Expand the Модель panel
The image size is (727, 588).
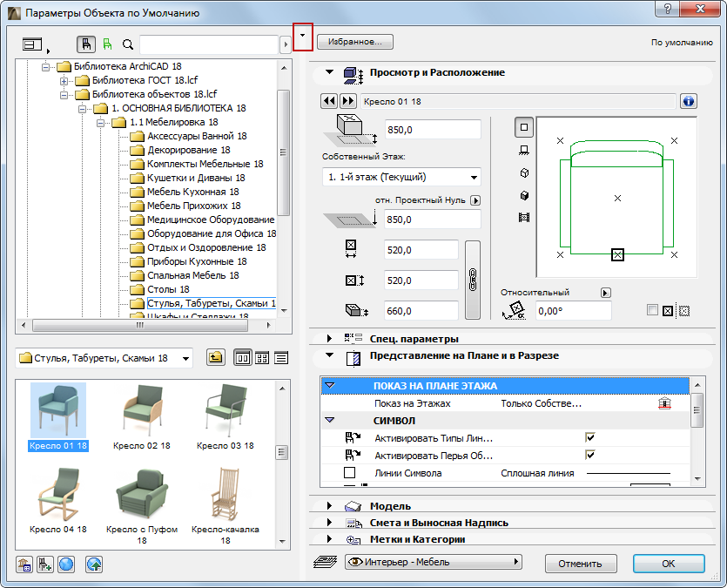tap(330, 506)
